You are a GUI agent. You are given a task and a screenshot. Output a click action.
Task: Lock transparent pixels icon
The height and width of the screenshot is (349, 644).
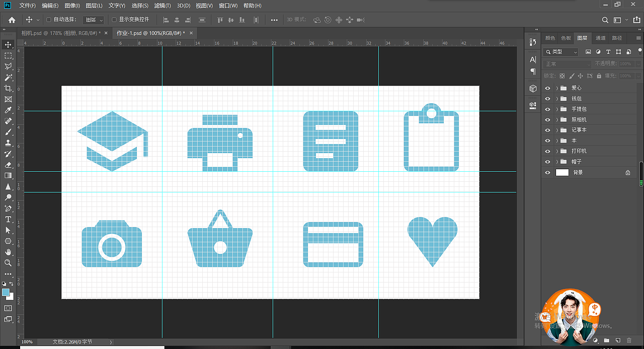point(561,76)
